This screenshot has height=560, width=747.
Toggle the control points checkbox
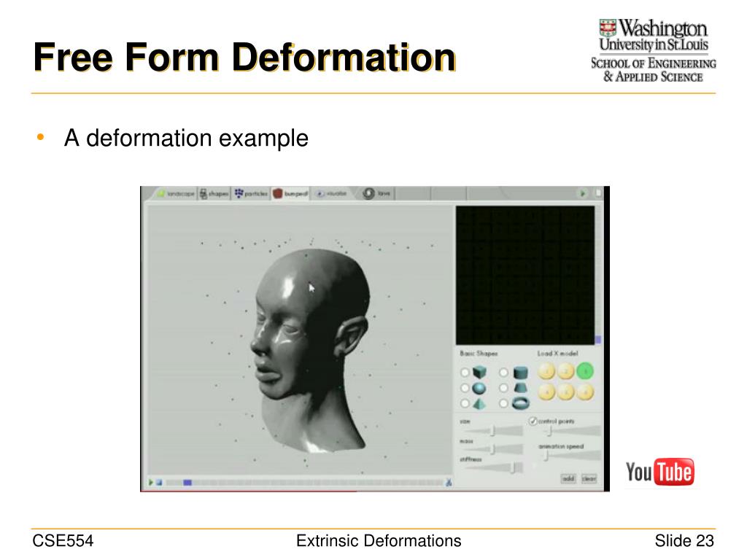click(533, 421)
